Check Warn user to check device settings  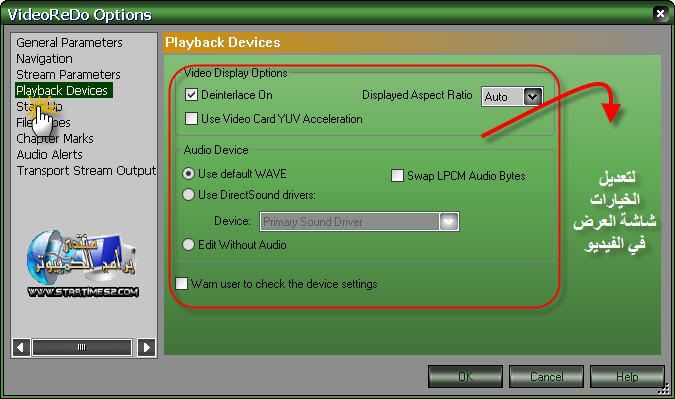181,284
